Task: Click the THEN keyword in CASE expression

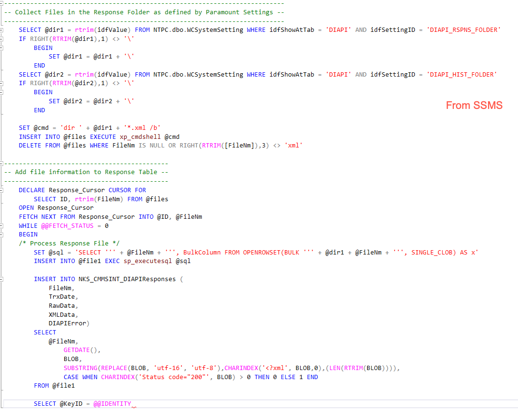Action: click(x=262, y=377)
